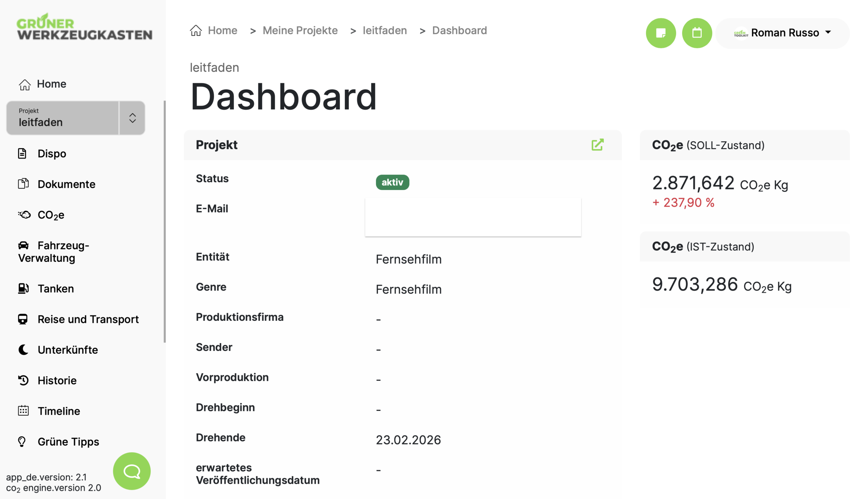The image size is (868, 499).
Task: Follow the Meine Projekte breadcrumb link
Action: (300, 30)
